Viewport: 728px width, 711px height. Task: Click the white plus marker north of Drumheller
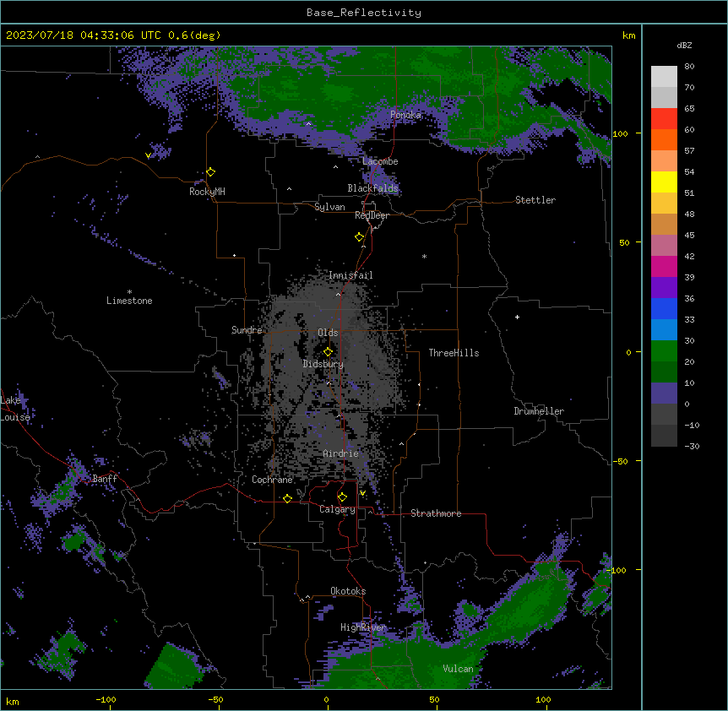(x=517, y=317)
